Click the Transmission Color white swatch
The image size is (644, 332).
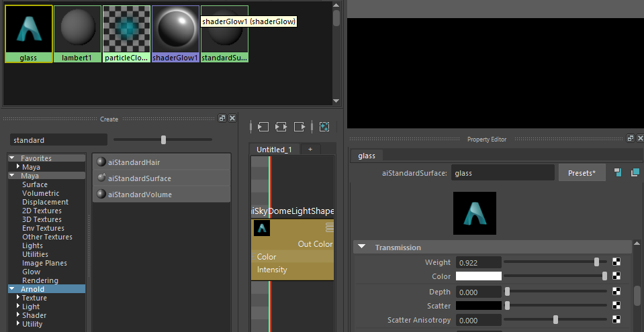tap(478, 276)
